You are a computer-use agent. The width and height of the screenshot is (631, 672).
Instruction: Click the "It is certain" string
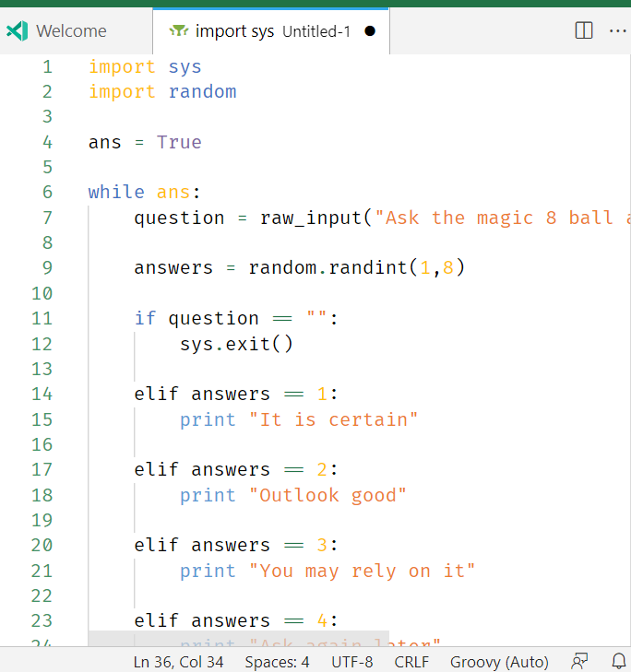click(333, 419)
